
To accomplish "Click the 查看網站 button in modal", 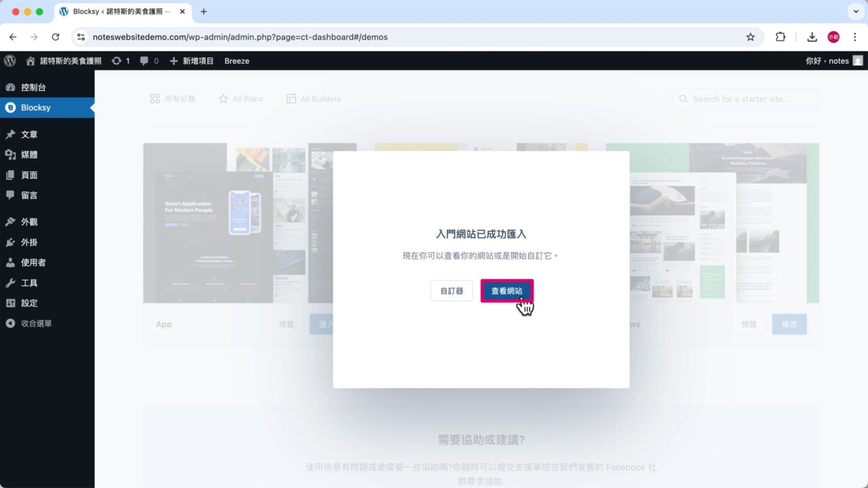I will [506, 290].
